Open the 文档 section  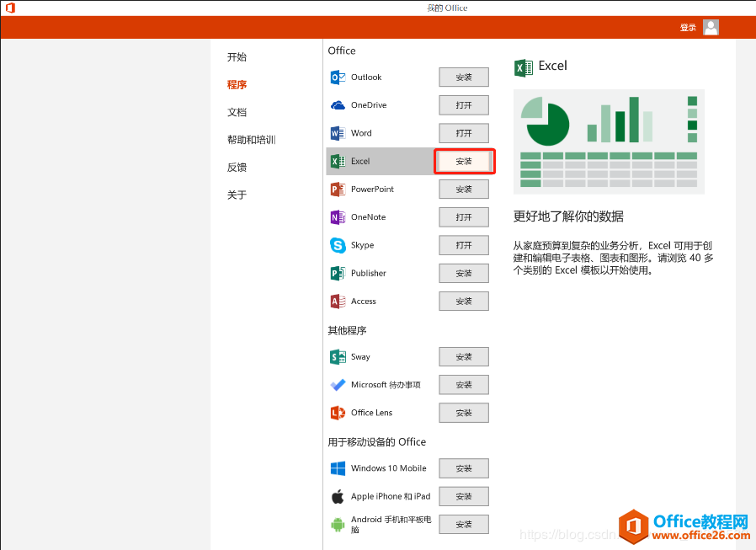pyautogui.click(x=237, y=112)
